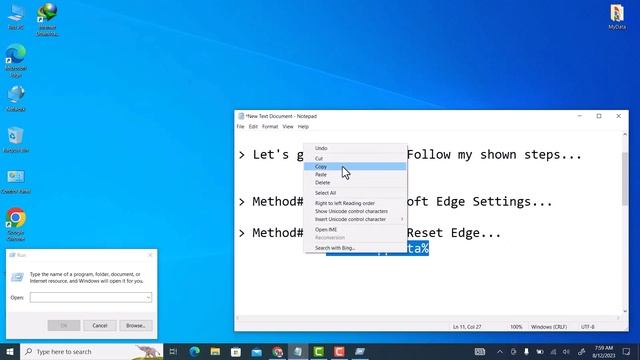640x360 pixels.
Task: Open Notepad Help menu
Action: 303,127
